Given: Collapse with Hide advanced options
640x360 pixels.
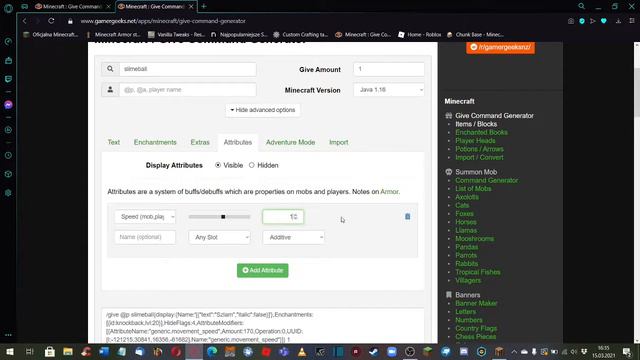Looking at the screenshot, I should click(x=262, y=110).
